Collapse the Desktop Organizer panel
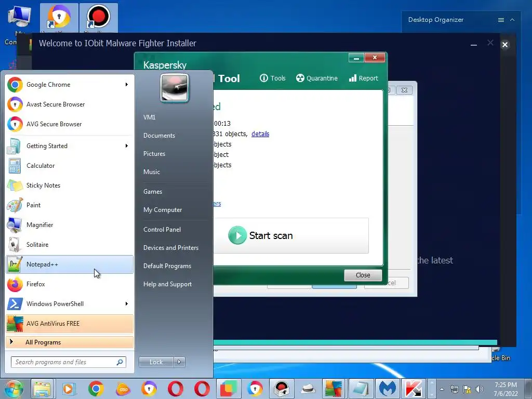Screen dimensions: 532x399 point(512,20)
